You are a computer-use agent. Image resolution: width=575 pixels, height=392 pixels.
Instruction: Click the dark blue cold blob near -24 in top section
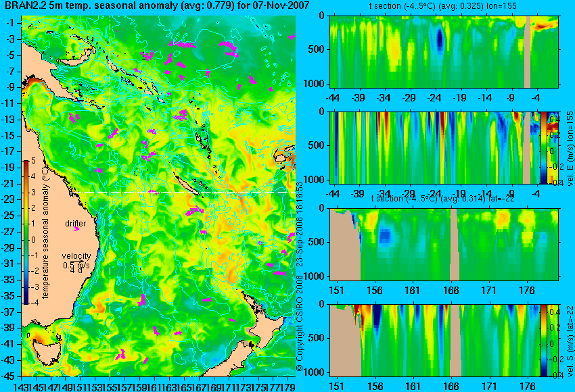(440, 39)
